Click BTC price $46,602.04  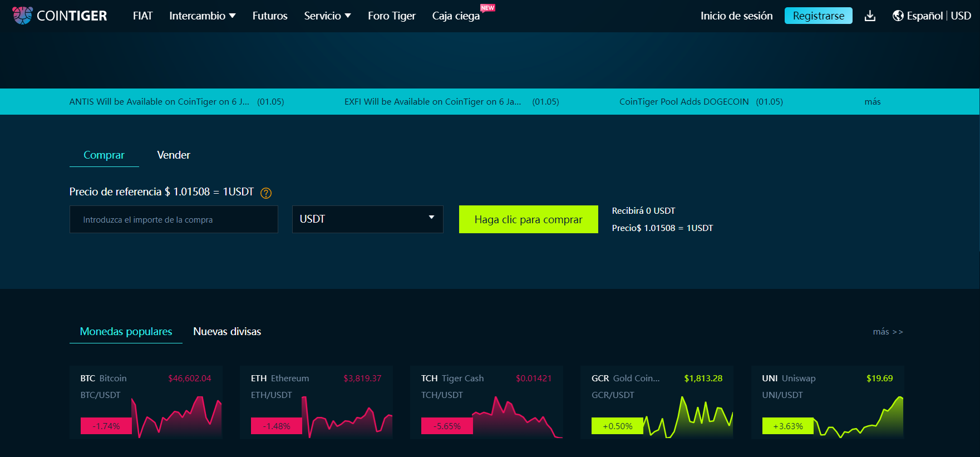190,379
